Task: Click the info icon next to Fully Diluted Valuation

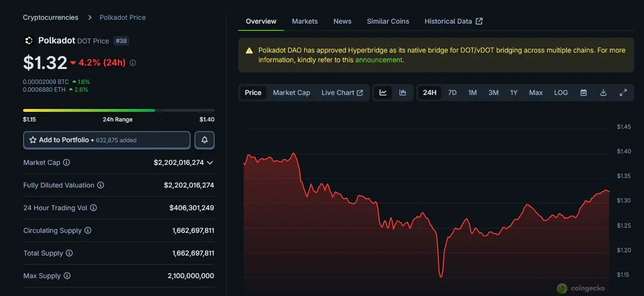Action: [100, 185]
